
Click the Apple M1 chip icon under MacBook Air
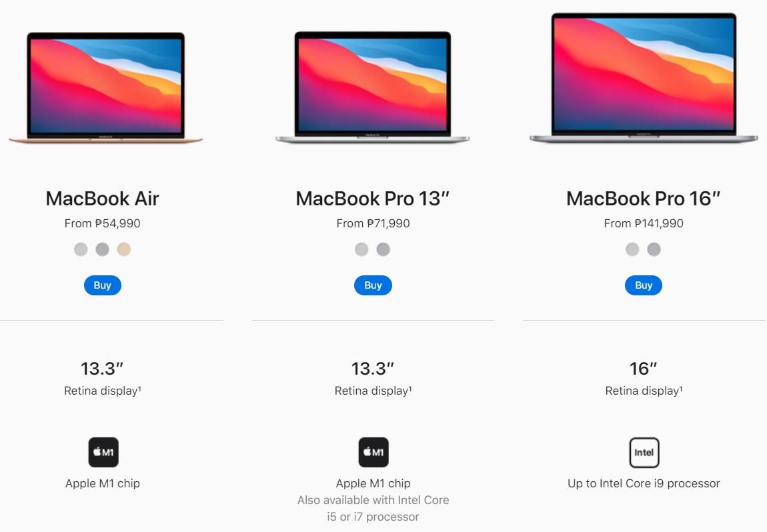(x=103, y=452)
